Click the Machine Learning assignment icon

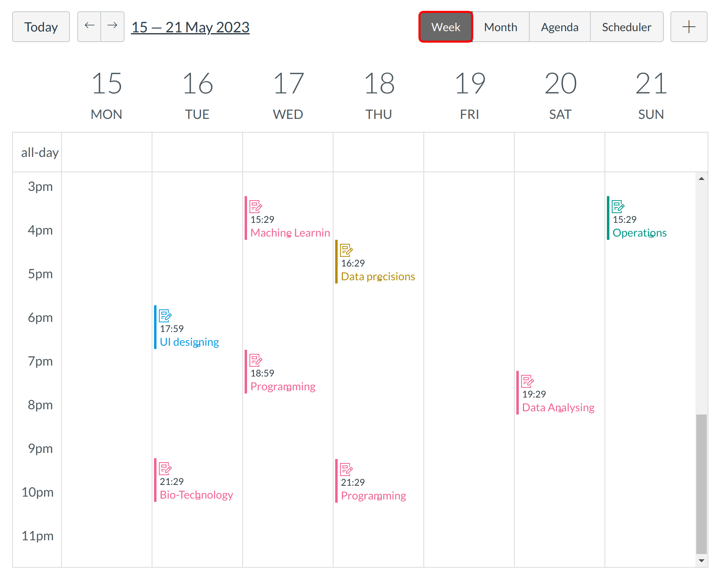tap(256, 206)
